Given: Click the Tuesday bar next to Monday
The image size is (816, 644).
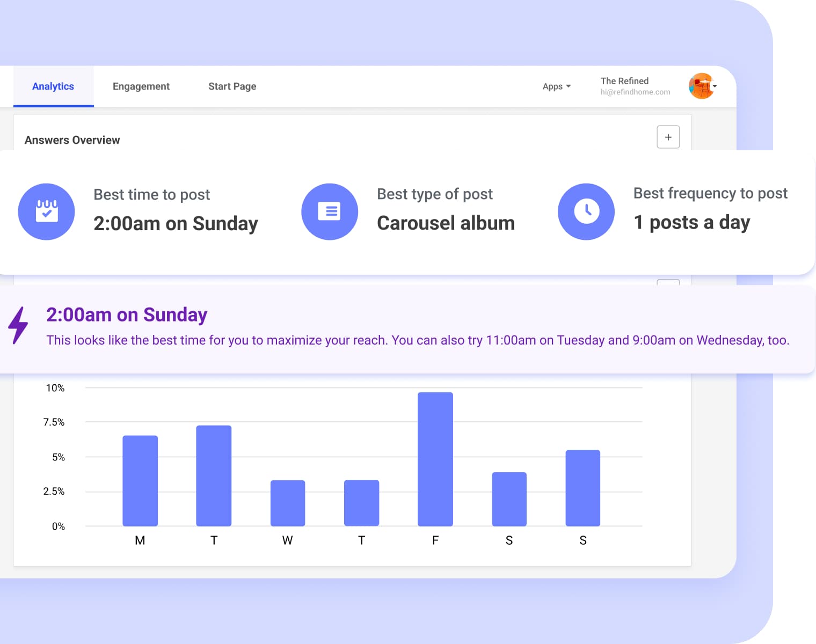Looking at the screenshot, I should click(x=214, y=476).
